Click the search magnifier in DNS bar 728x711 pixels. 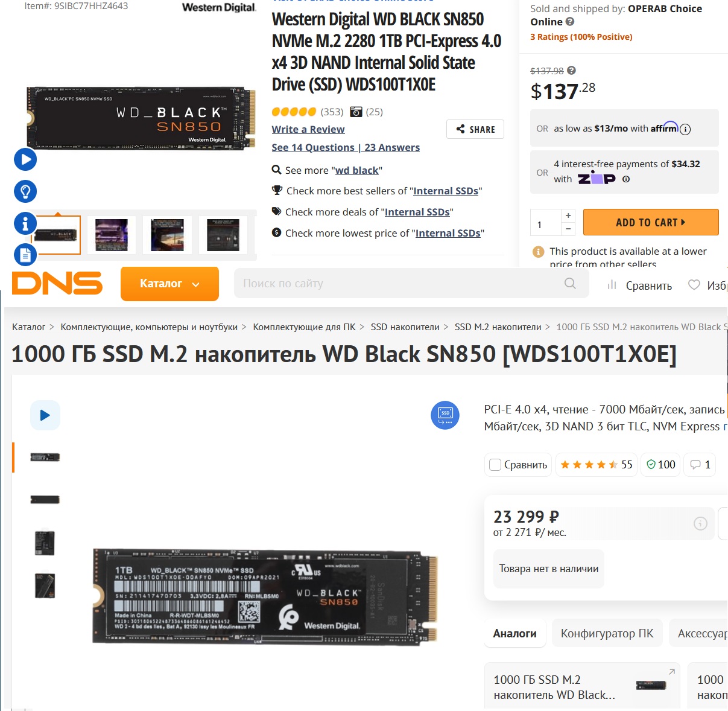(570, 283)
